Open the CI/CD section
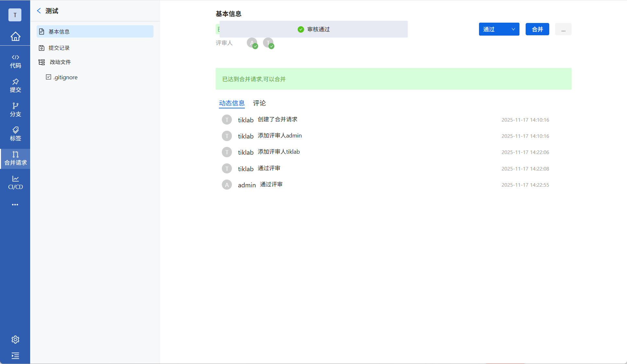Image resolution: width=627 pixels, height=364 pixels. click(15, 182)
